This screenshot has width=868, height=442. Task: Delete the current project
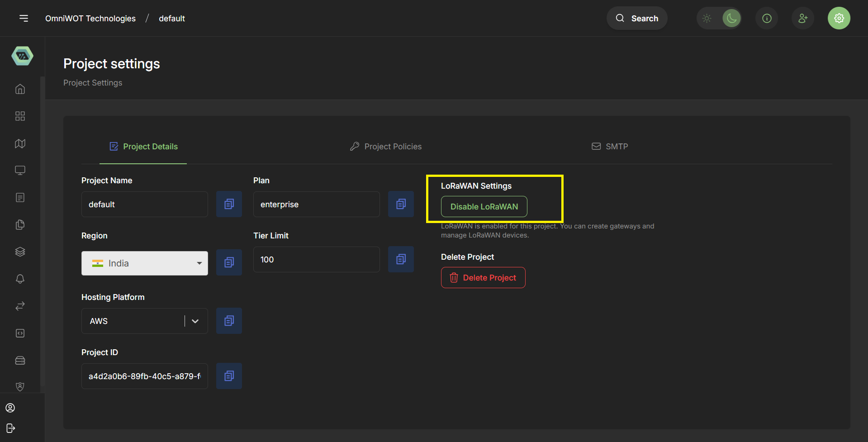483,277
